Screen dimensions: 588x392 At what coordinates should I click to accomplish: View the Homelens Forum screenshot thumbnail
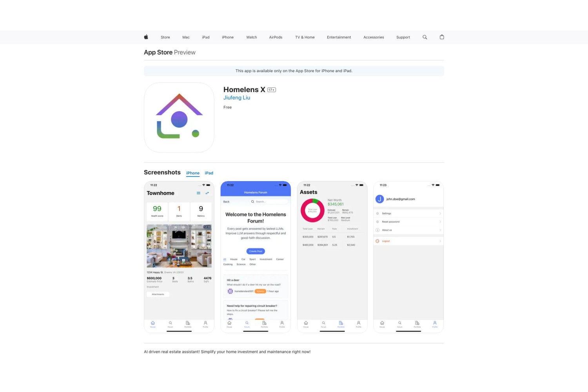click(x=256, y=257)
